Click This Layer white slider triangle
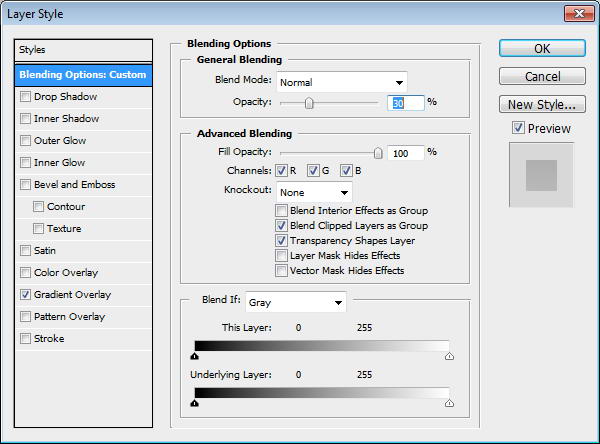This screenshot has width=600, height=444. (x=449, y=356)
